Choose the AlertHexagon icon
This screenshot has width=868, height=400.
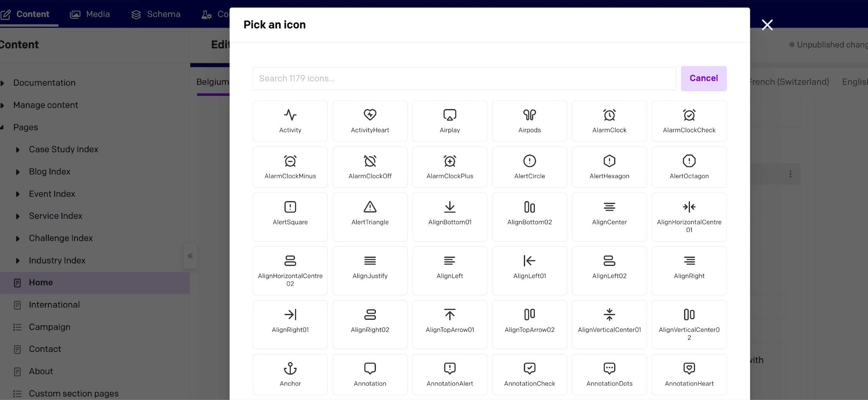click(x=609, y=167)
